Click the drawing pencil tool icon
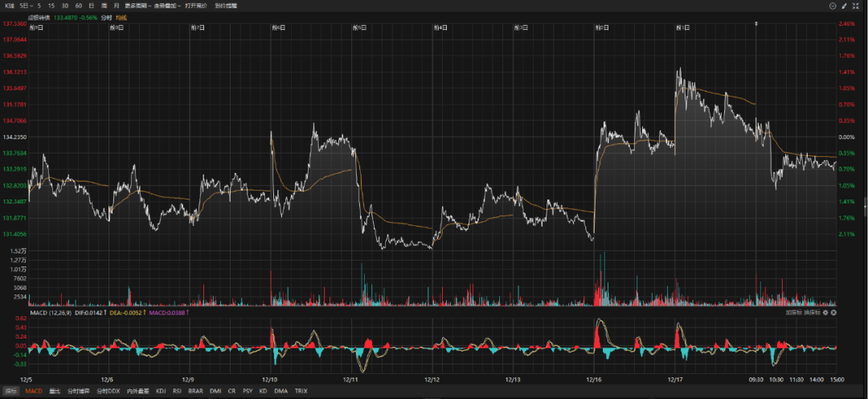Image resolution: width=868 pixels, height=399 pixels. coord(845,6)
